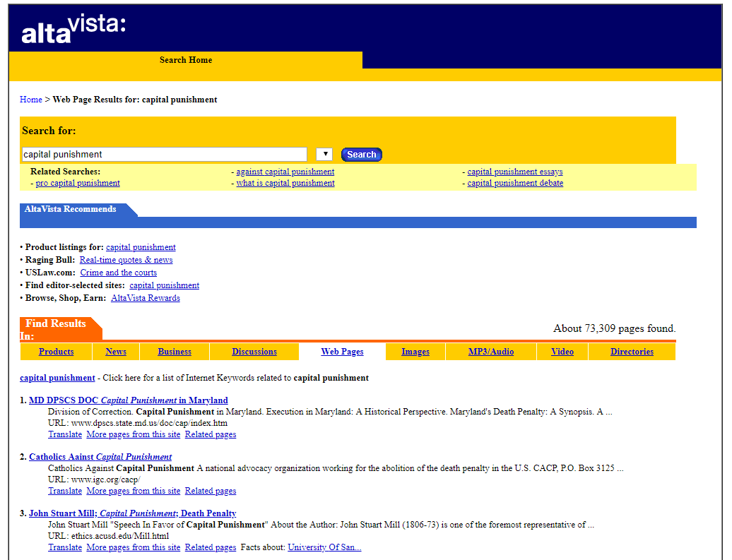Switch to the Images tab

[x=415, y=352]
